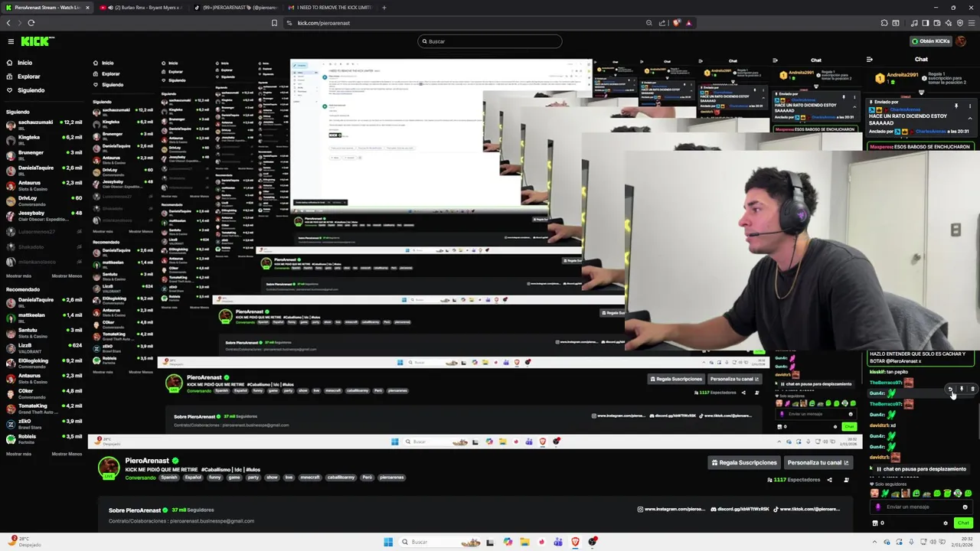Collapse Mostrar Menos under Siguiendo list
The height and width of the screenshot is (551, 980).
67,275
